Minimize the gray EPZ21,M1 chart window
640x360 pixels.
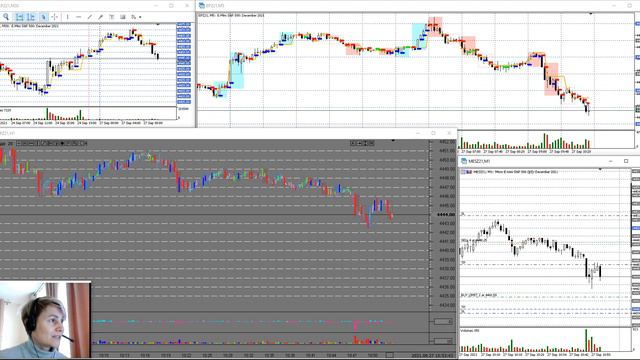coord(418,133)
